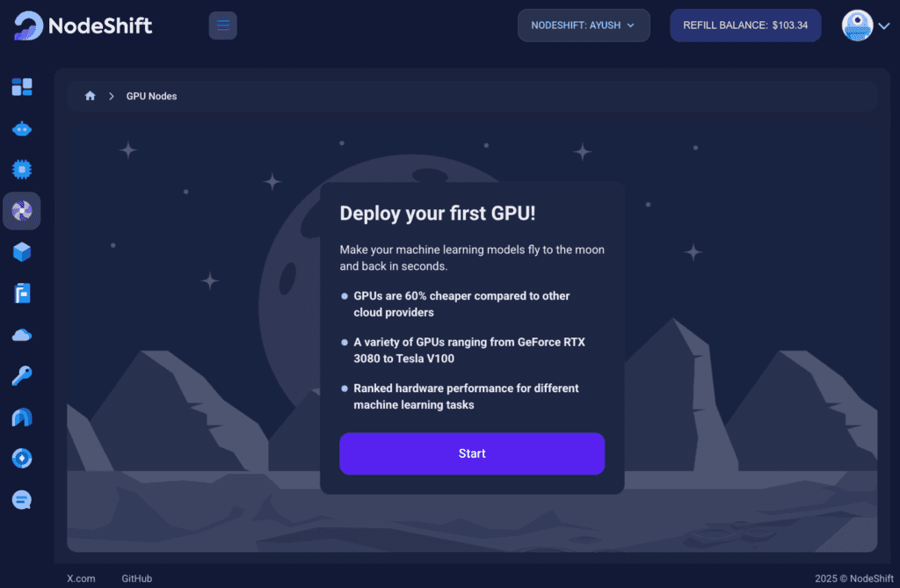This screenshot has width=900, height=588.
Task: Open the document files icon in sidebar
Action: pos(22,294)
